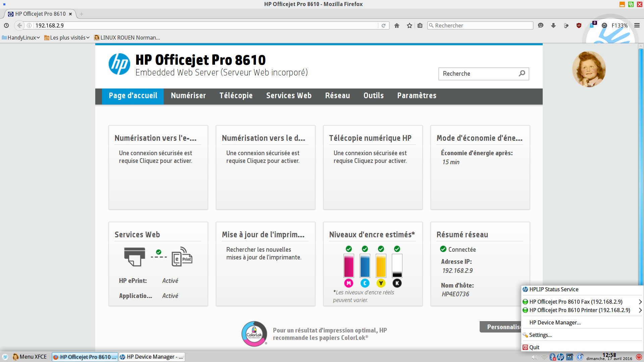Click the cyan ink level bar
Viewport: 644px width, 362px height.
[x=365, y=265]
